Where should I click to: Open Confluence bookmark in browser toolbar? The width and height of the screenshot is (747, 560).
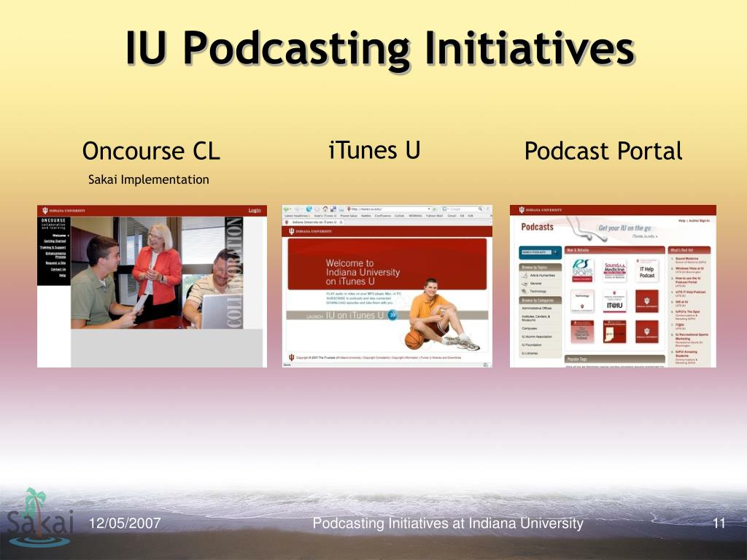(x=382, y=216)
